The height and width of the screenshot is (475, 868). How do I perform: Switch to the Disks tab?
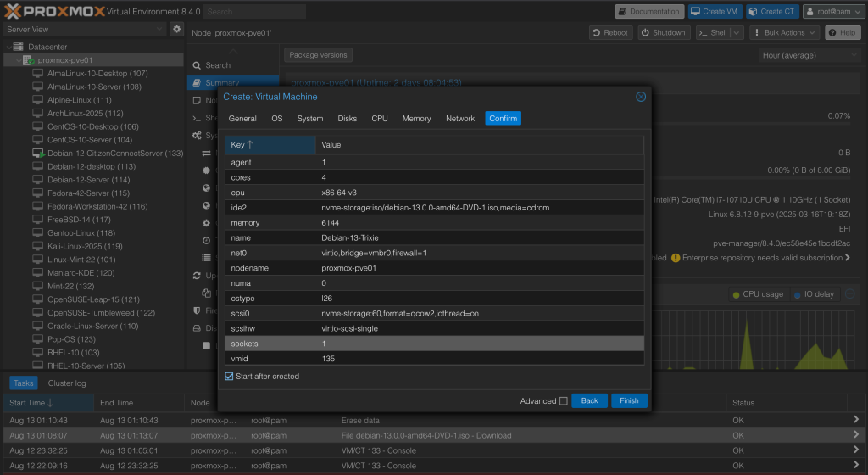[x=347, y=119]
